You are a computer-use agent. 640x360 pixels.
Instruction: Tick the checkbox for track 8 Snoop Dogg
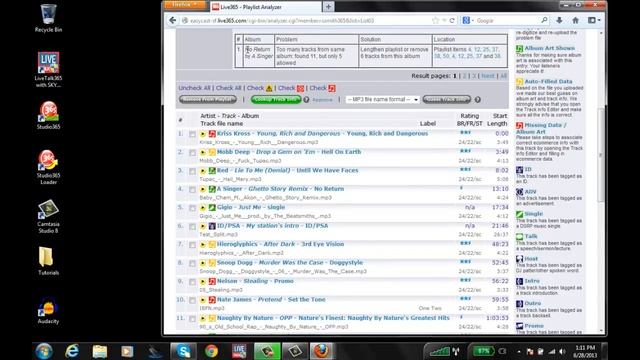(192, 263)
